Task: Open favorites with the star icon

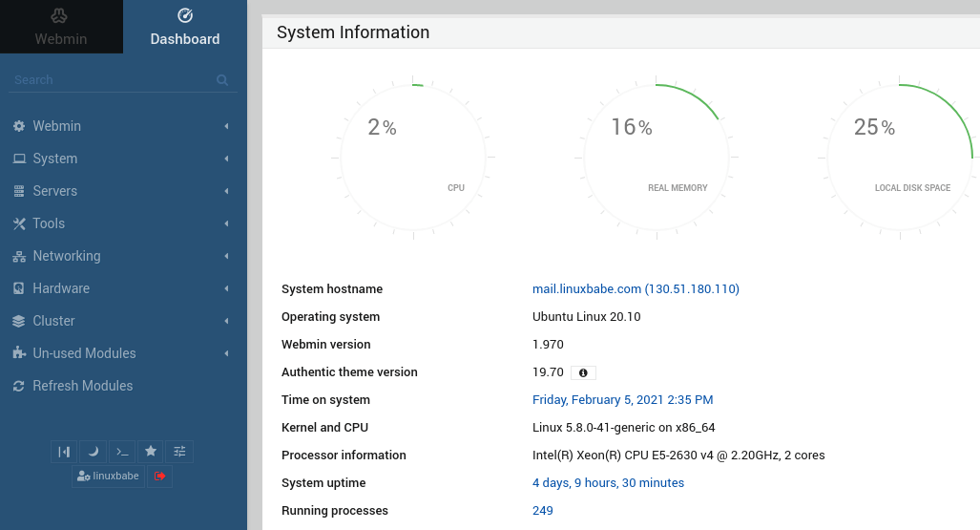Action: point(150,451)
